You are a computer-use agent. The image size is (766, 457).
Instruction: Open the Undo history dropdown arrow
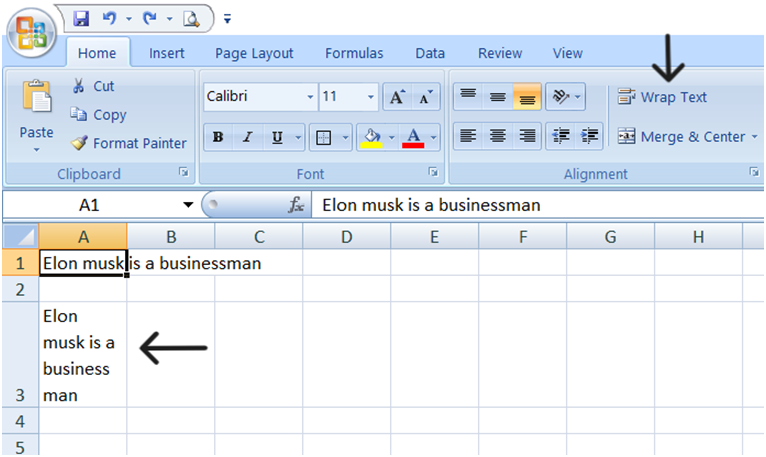click(x=129, y=19)
